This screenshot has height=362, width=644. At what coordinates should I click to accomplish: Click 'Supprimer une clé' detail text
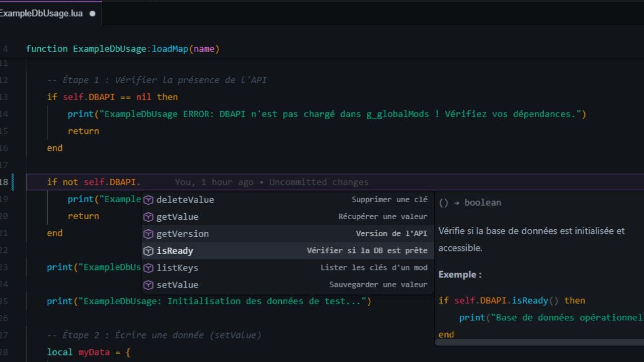tap(389, 200)
